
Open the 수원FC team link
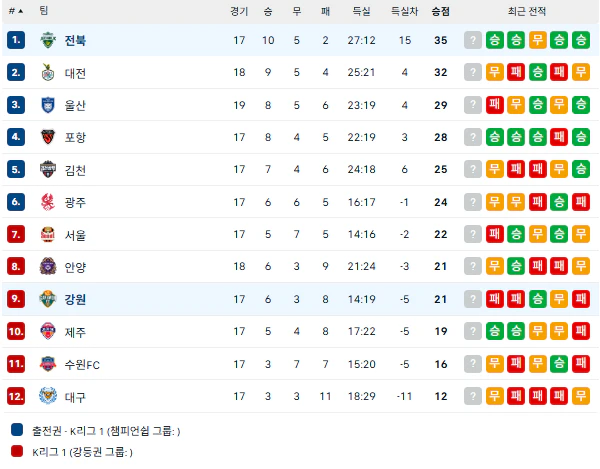[82, 364]
